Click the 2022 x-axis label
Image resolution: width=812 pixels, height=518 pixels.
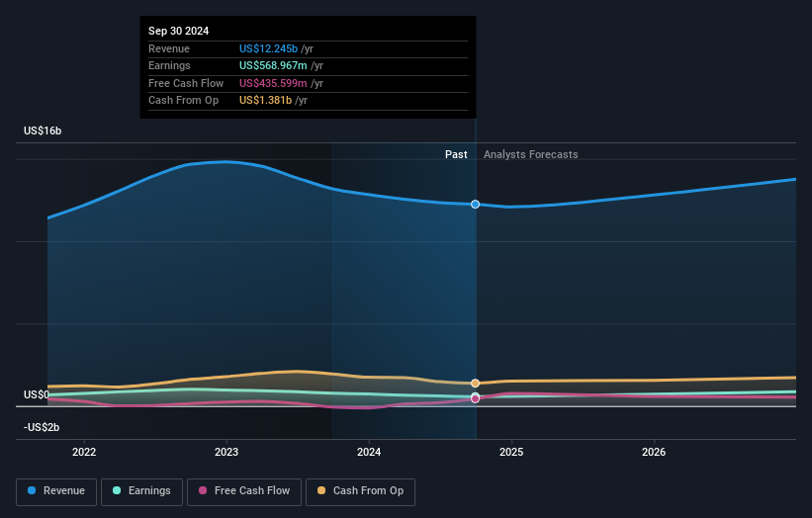click(84, 453)
